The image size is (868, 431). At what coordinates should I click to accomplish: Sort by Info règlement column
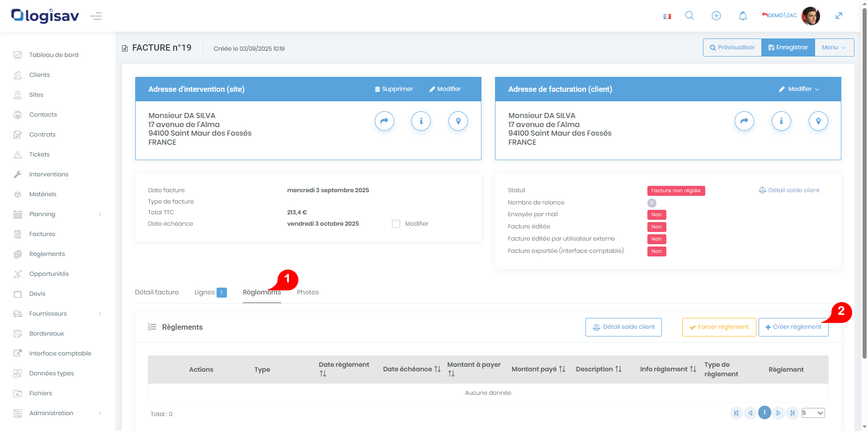point(693,369)
